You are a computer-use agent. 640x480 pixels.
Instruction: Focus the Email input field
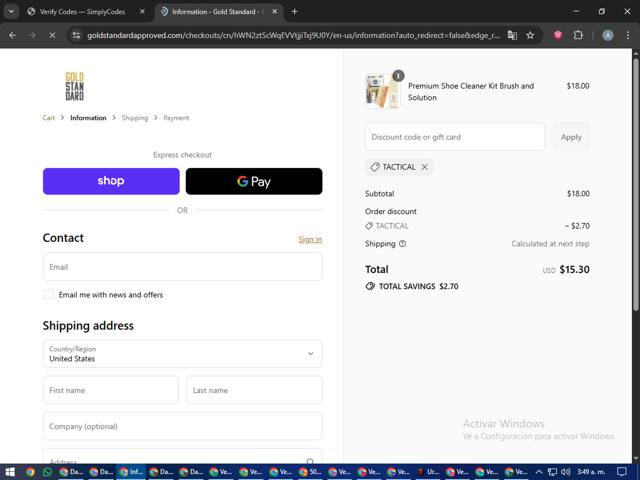pos(182,267)
